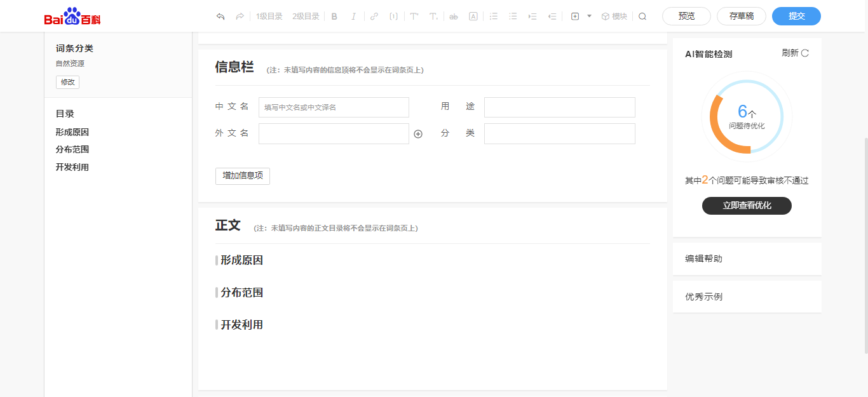Apply superscript formatting
Screen dimensions: 868x397
click(x=414, y=17)
